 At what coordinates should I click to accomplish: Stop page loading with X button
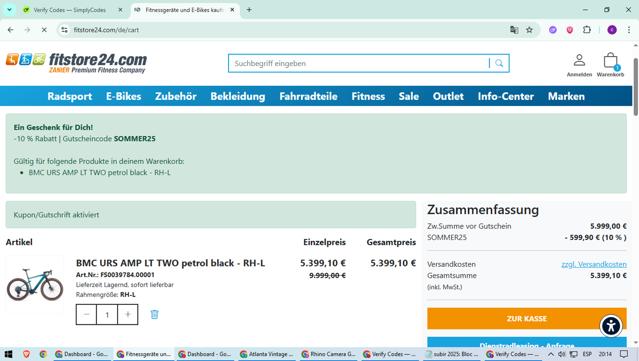point(44,30)
